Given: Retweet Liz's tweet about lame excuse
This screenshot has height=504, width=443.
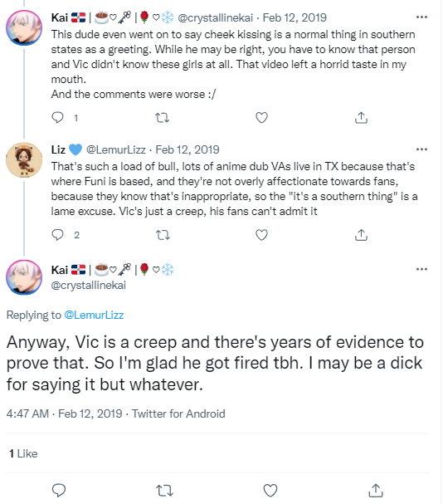Looking at the screenshot, I should 163,235.
